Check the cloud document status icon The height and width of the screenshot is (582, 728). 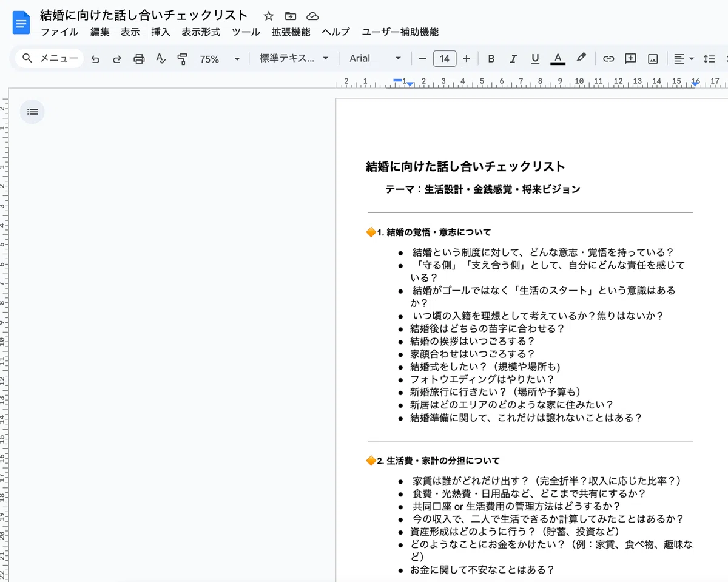312,16
